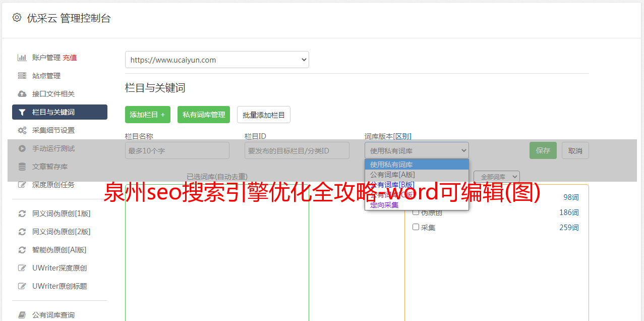The height and width of the screenshot is (321, 644).
Task: Click the 取消 button
Action: [x=575, y=150]
